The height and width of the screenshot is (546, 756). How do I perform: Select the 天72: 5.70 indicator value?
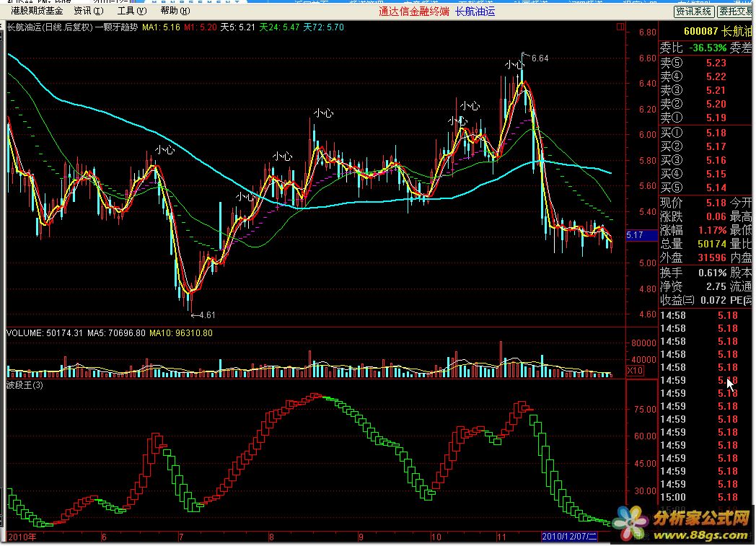(323, 27)
